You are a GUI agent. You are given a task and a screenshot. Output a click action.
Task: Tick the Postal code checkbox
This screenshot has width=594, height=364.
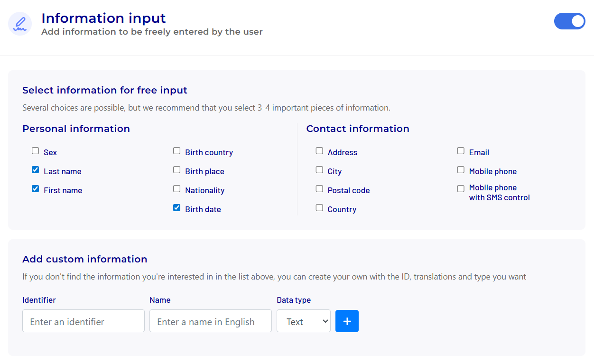pos(319,189)
